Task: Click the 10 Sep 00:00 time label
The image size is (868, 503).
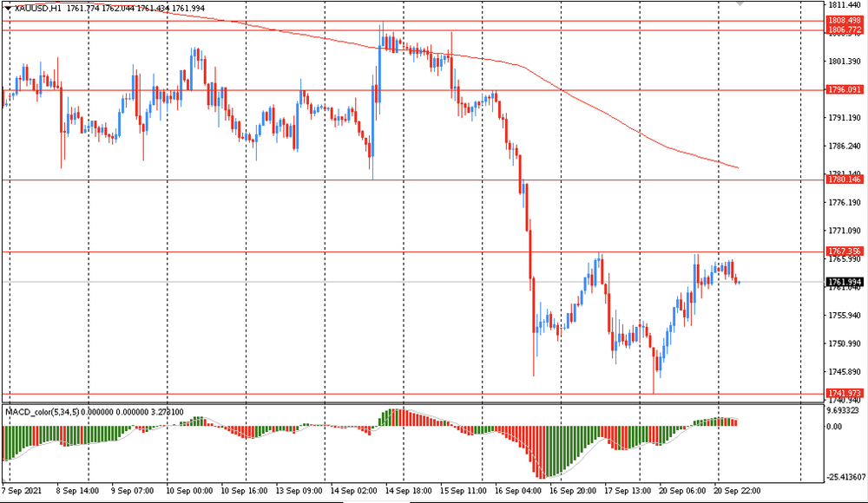Action: [189, 491]
